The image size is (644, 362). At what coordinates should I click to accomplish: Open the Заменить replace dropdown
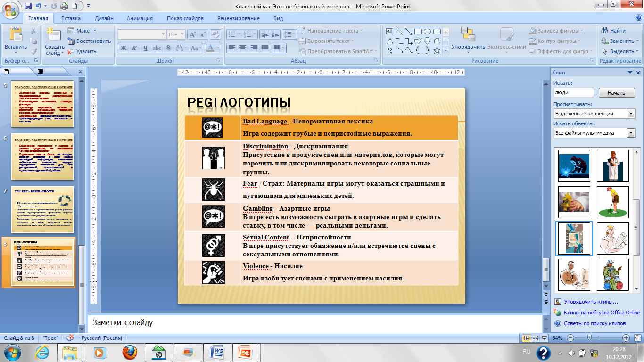coord(620,41)
